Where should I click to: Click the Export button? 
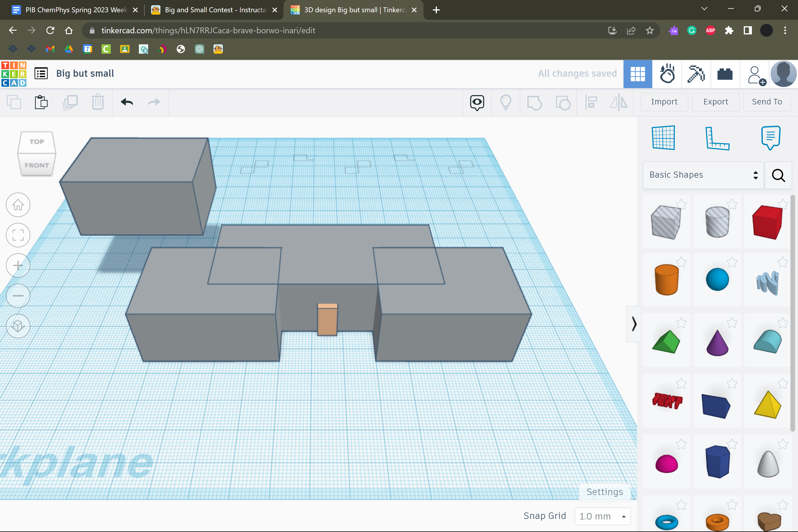[x=715, y=102]
